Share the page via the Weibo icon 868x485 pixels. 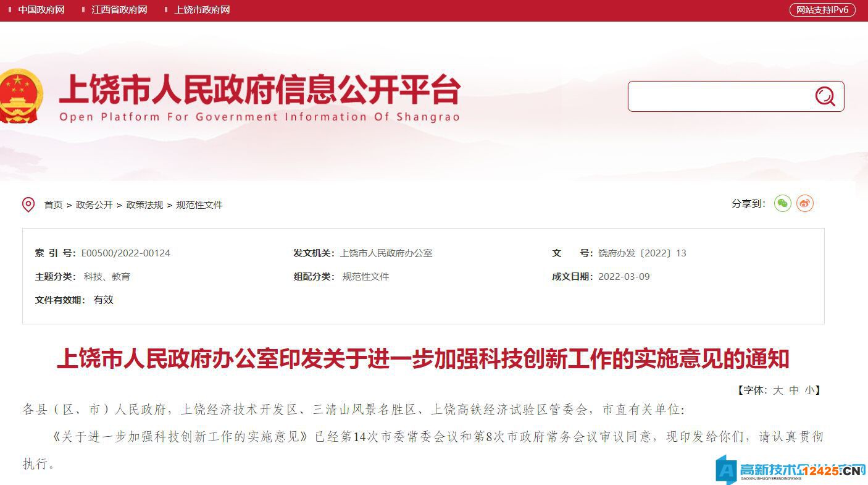(804, 203)
